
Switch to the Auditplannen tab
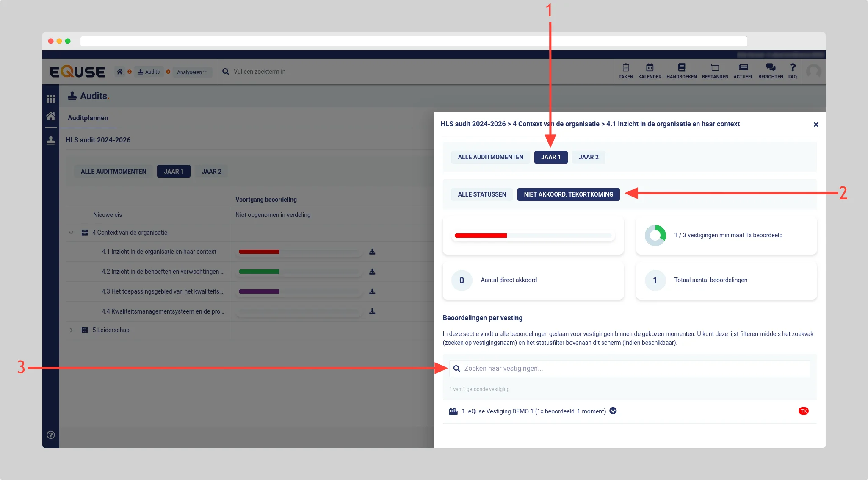(88, 118)
